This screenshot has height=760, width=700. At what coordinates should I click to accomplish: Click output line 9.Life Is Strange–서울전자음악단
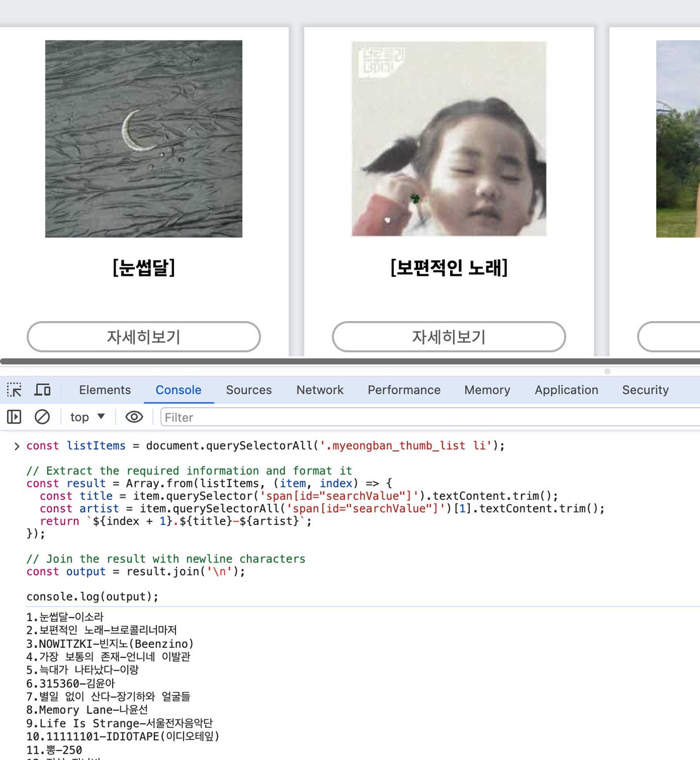click(120, 723)
